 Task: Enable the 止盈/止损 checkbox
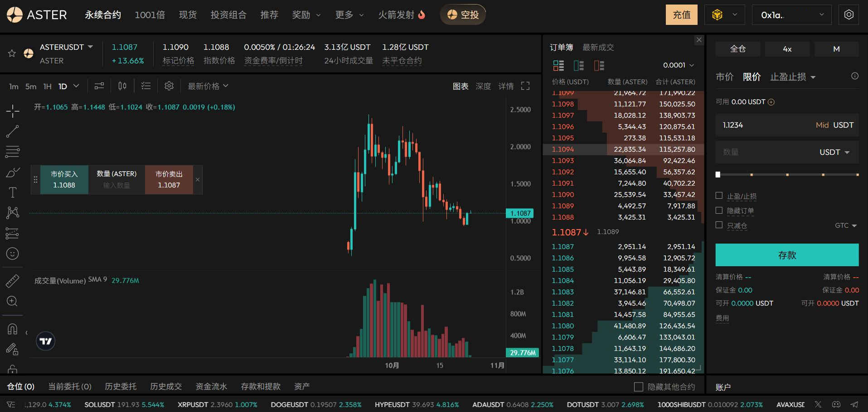click(x=719, y=196)
